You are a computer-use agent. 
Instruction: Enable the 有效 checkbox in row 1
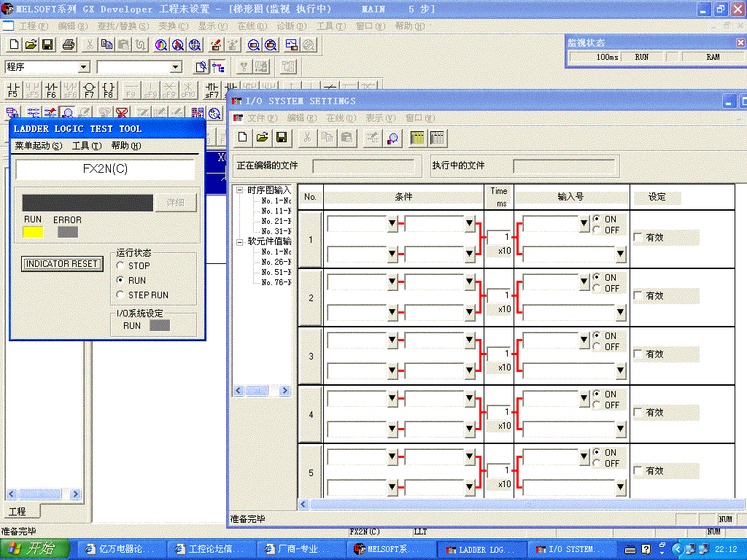point(638,237)
